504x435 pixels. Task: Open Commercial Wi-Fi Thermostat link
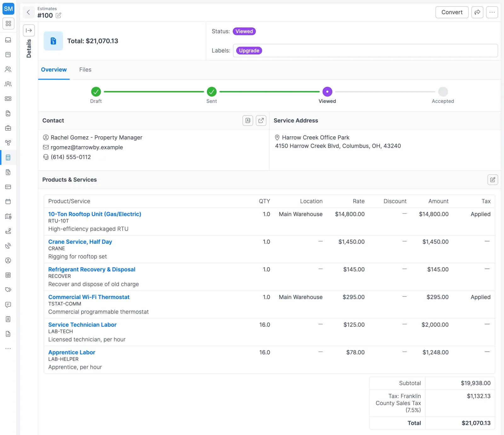(89, 297)
